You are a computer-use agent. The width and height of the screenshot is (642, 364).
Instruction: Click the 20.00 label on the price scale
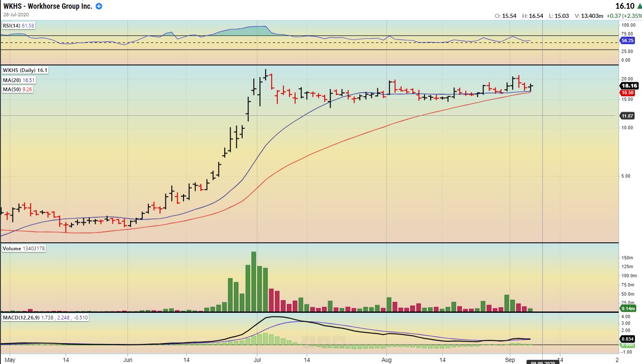pos(627,79)
